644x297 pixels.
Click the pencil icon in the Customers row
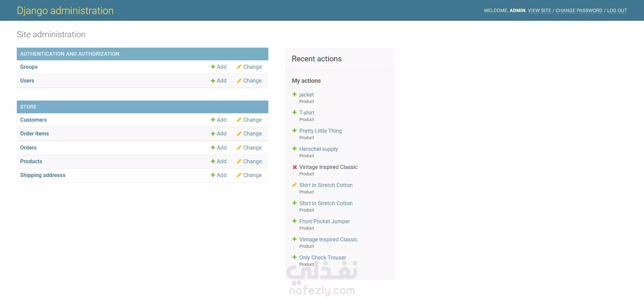[x=239, y=120]
